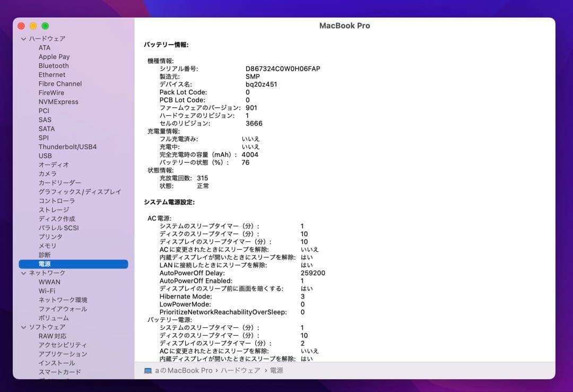Collapse the ネットワーク section
573x392 pixels.
point(23,273)
